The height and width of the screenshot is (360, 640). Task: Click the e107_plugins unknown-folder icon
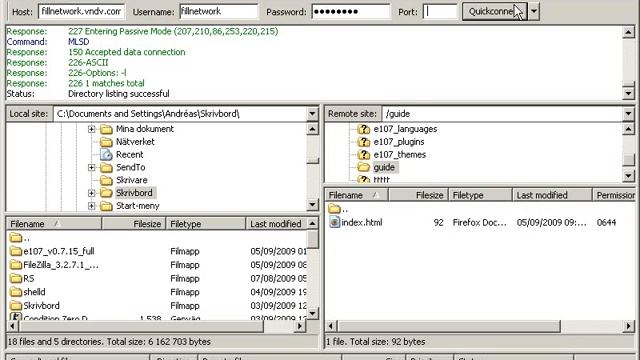(363, 142)
